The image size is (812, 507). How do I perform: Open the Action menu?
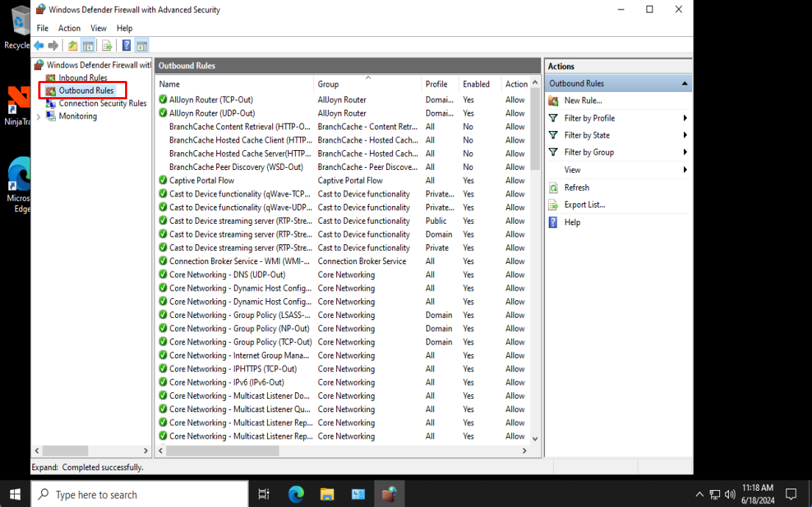click(x=69, y=28)
